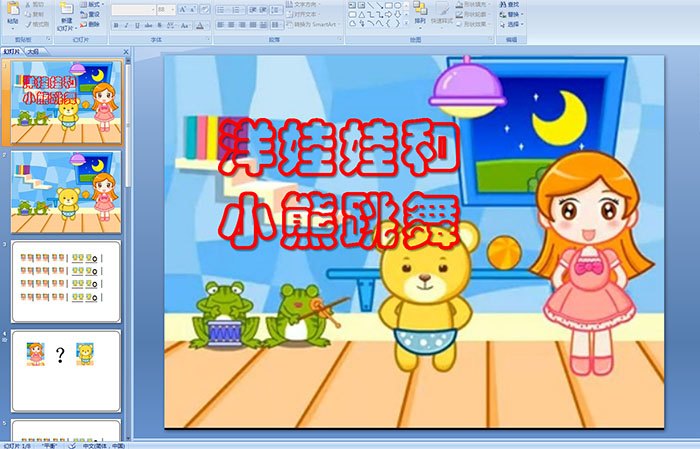
Task: Click the Paste (粘贴) button
Action: [13, 15]
